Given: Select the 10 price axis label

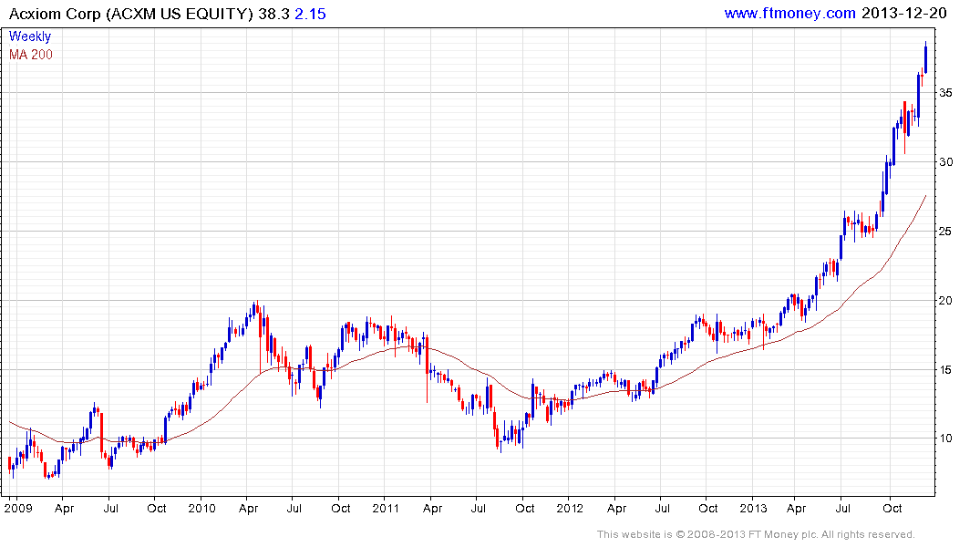Looking at the screenshot, I should 945,439.
